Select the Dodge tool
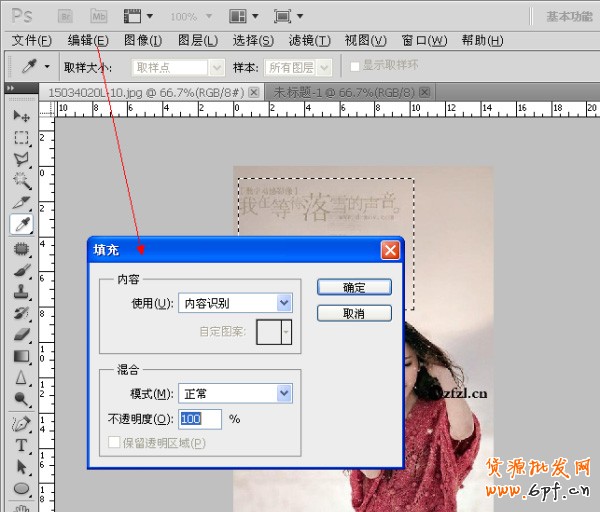600x512 pixels. (x=21, y=400)
